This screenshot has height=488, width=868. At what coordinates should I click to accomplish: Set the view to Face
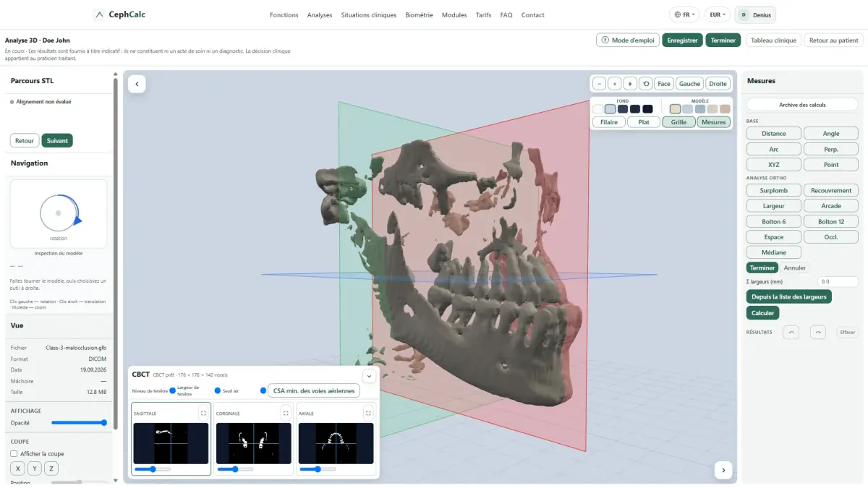pyautogui.click(x=664, y=84)
